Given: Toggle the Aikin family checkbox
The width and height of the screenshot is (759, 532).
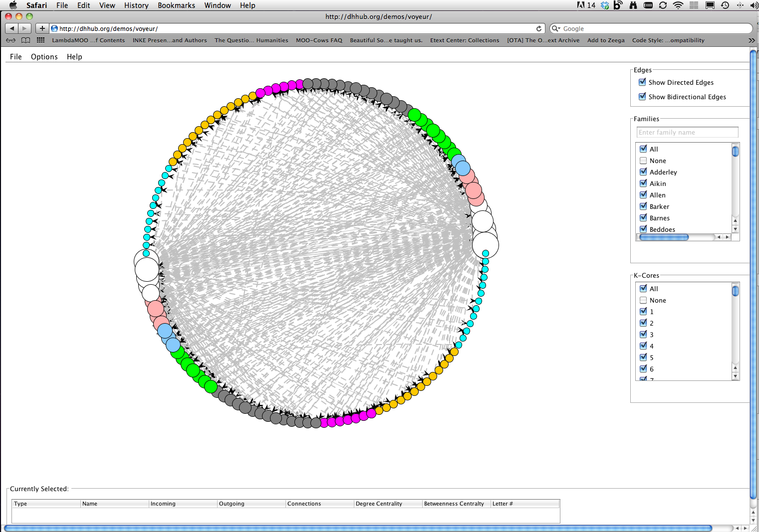Looking at the screenshot, I should point(643,183).
